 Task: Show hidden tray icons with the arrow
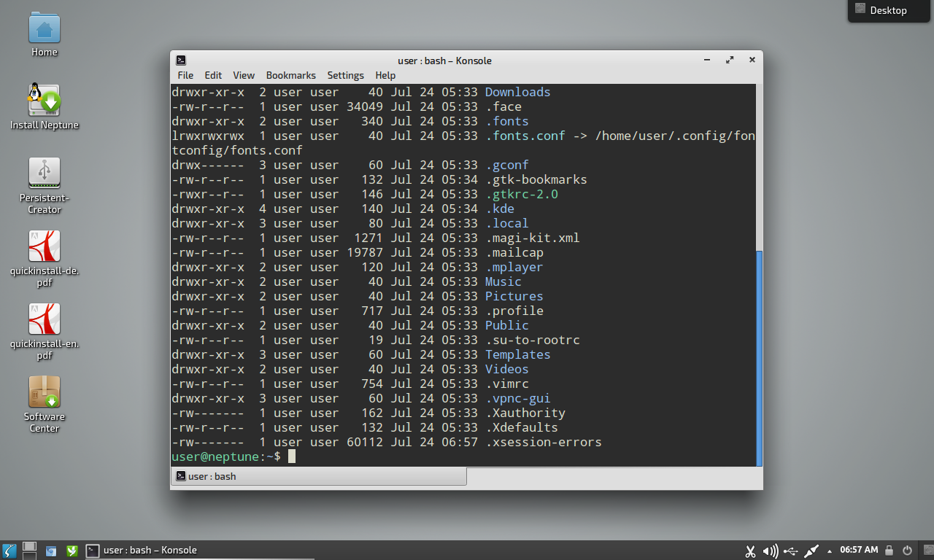coord(829,551)
